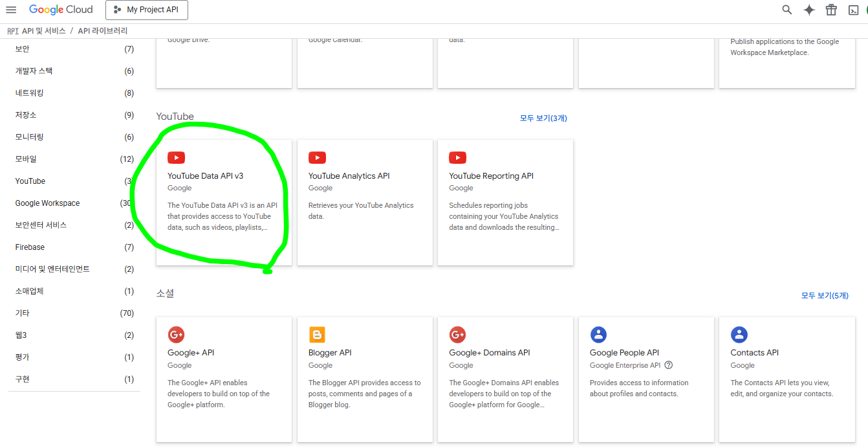Click the YouTube Reporting API icon
868x448 pixels.
(458, 157)
